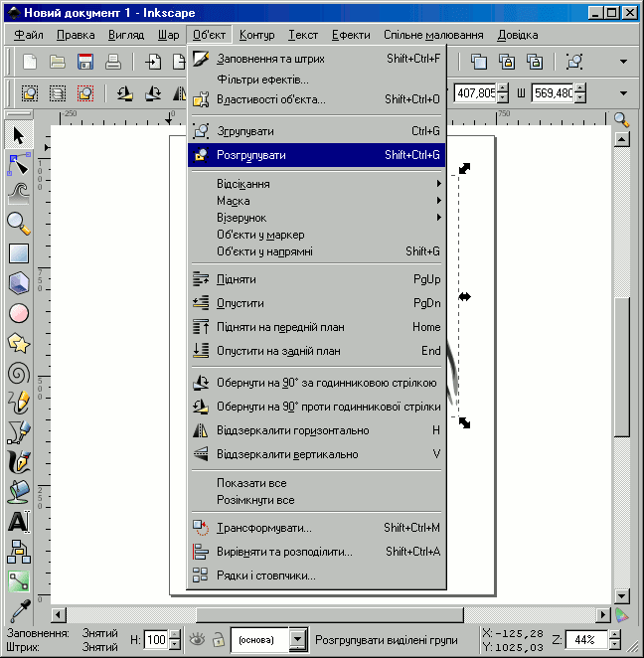644x658 pixels.
Task: Select the Paint bucket tool
Action: pos(19,492)
